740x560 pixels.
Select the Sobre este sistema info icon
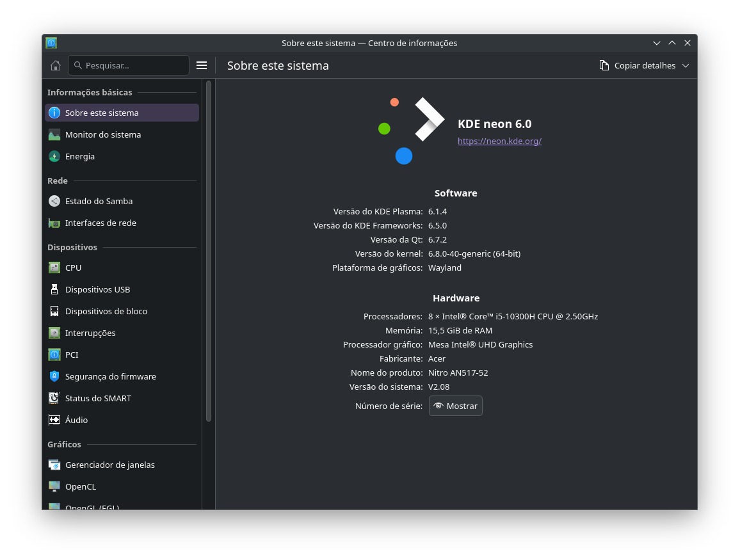coord(54,113)
